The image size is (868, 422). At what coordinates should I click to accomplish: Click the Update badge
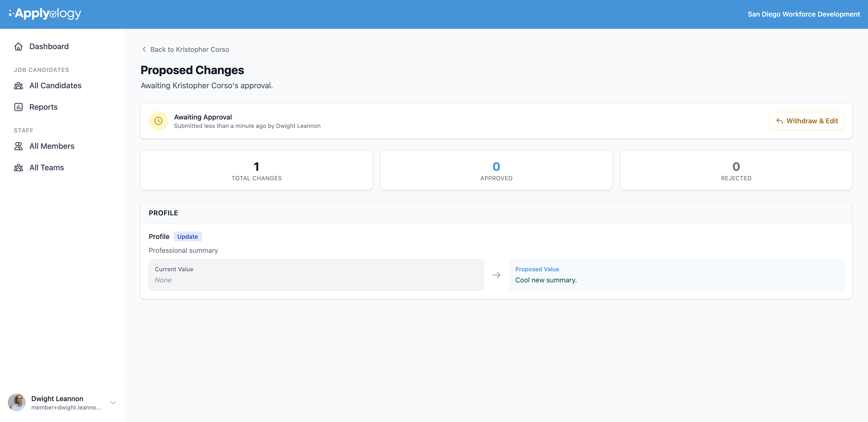point(187,237)
